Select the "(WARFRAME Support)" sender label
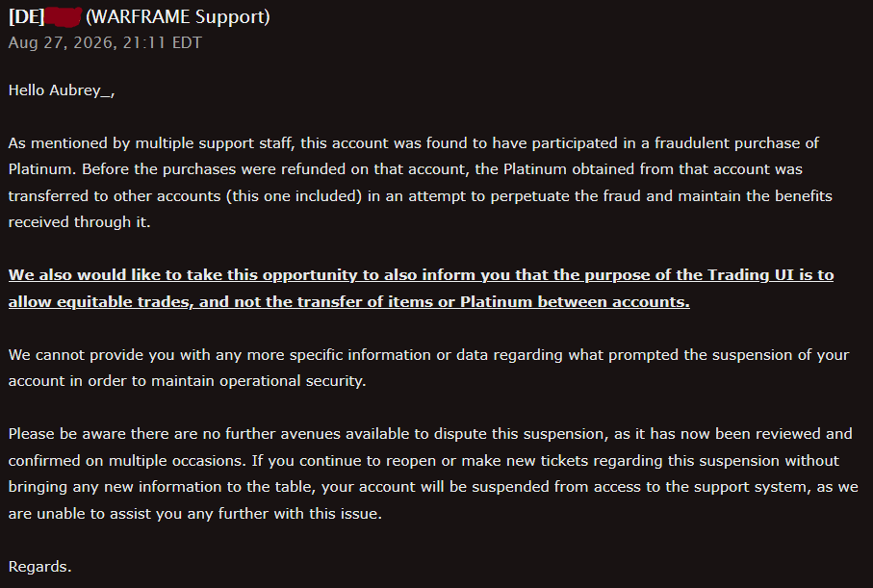Viewport: 873px width, 588px height. click(x=178, y=16)
